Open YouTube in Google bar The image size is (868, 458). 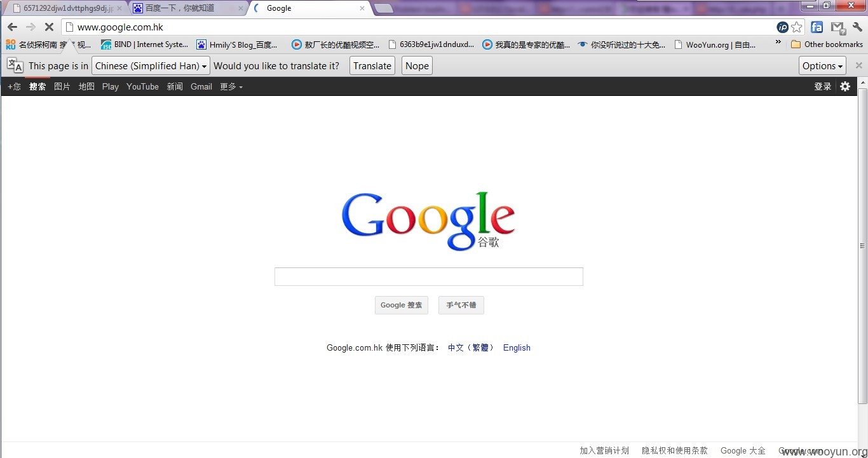coord(142,86)
